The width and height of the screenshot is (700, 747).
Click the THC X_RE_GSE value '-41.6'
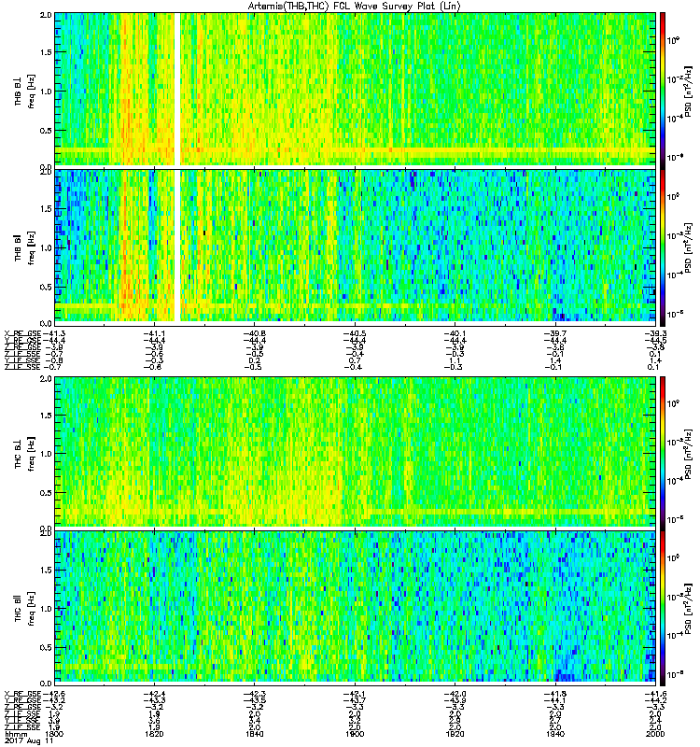pyautogui.click(x=655, y=694)
